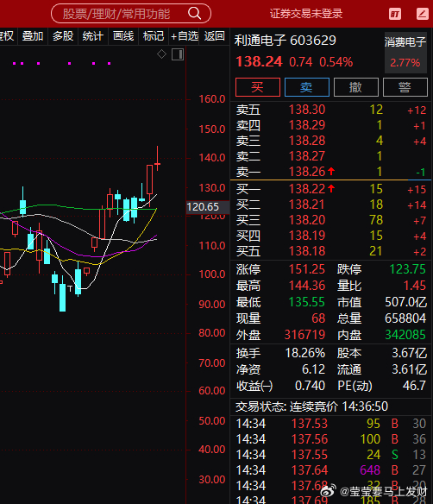Select the 卖二 price 138.27
433x504 pixels.
click(x=307, y=156)
